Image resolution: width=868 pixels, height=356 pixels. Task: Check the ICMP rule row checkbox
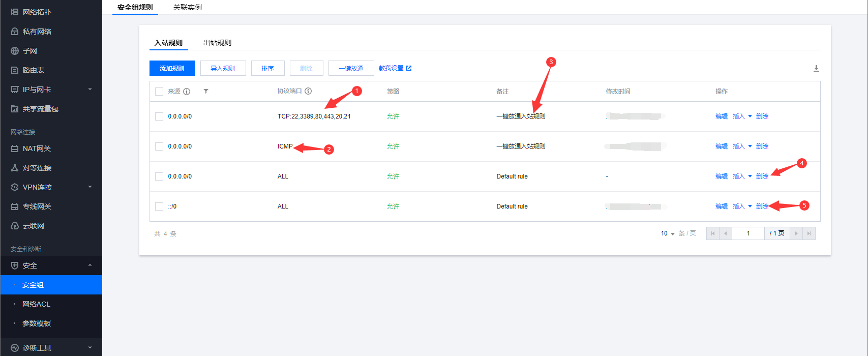[x=159, y=146]
